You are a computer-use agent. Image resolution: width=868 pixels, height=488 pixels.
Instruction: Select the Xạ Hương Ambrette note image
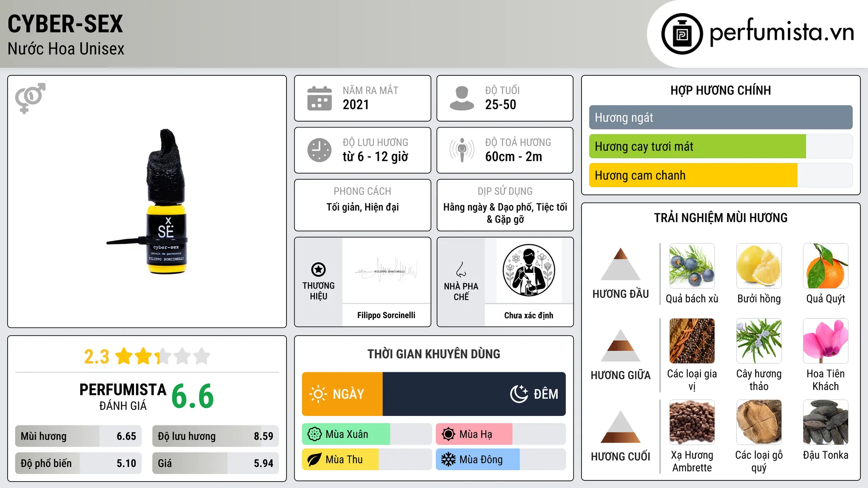click(x=692, y=422)
